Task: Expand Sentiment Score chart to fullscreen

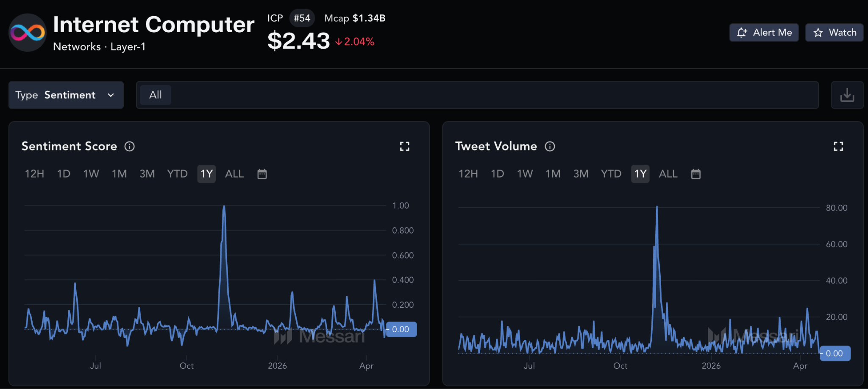Action: click(x=404, y=147)
